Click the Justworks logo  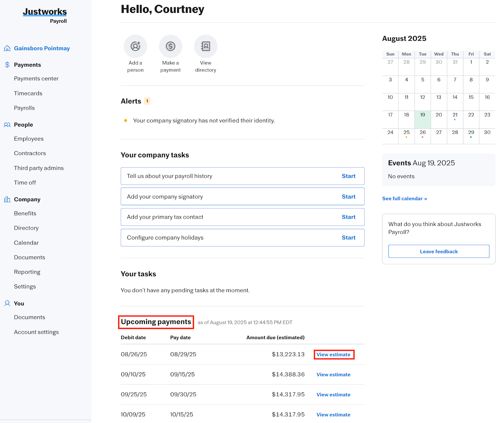point(44,11)
